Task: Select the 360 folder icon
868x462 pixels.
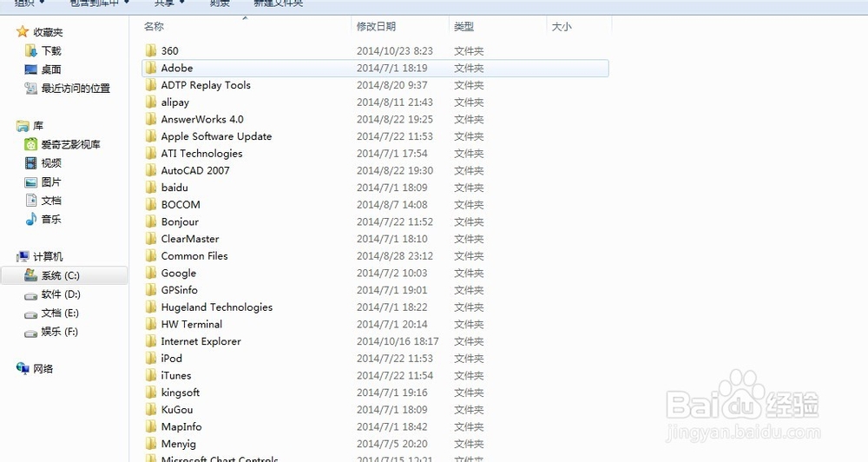Action: (150, 50)
